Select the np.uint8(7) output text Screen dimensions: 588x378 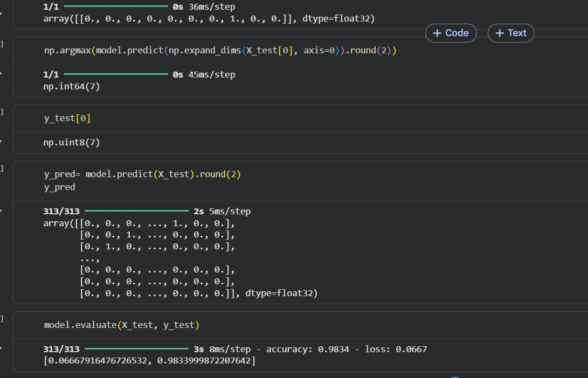click(72, 142)
